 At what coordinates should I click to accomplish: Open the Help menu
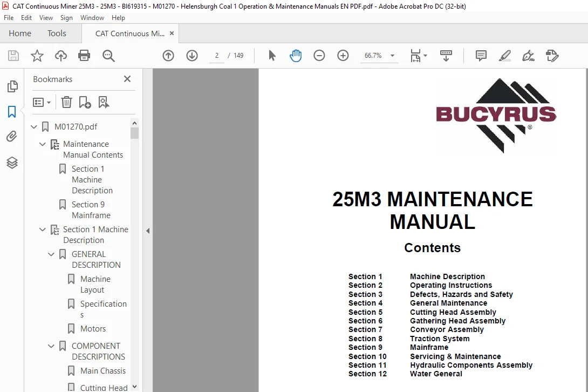click(x=118, y=18)
